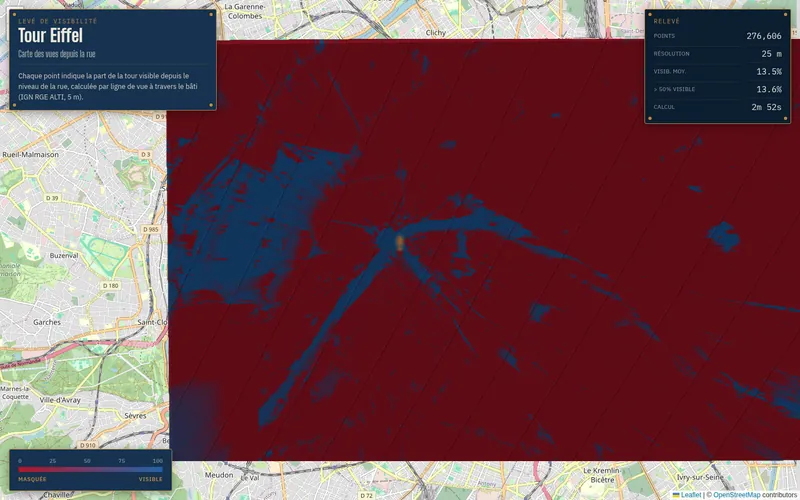Click the 'Sèvres' map label
800x500 pixels.
click(x=135, y=416)
